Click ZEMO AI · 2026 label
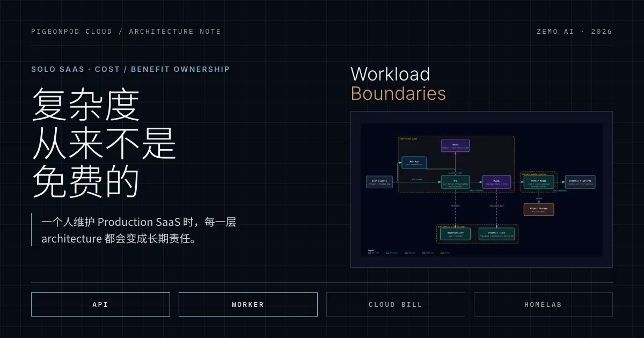The height and width of the screenshot is (338, 644). click(574, 32)
